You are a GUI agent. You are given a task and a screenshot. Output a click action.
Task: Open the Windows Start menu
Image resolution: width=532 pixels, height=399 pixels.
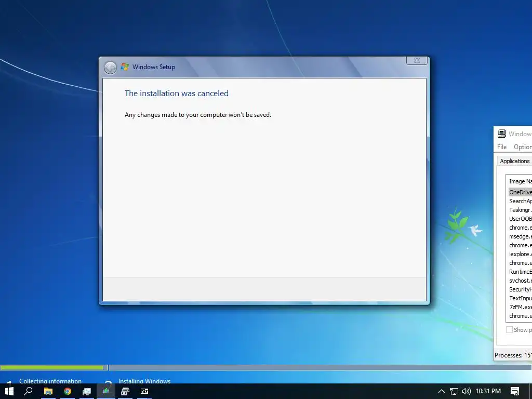(9, 391)
